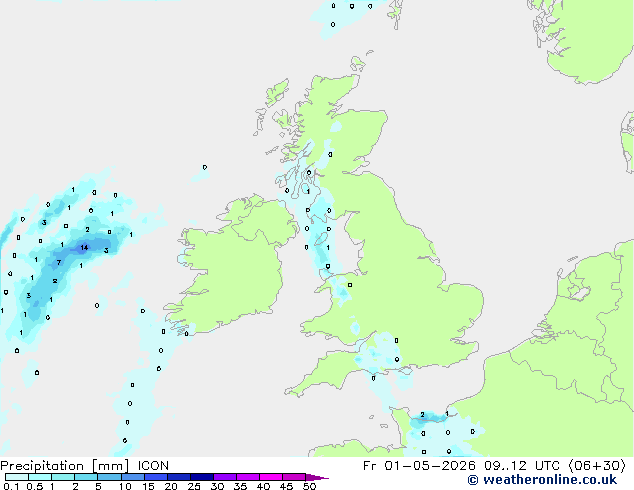The height and width of the screenshot is (490, 634).
Task: Click the 14 mm precipitation value on map
Action: (x=84, y=247)
